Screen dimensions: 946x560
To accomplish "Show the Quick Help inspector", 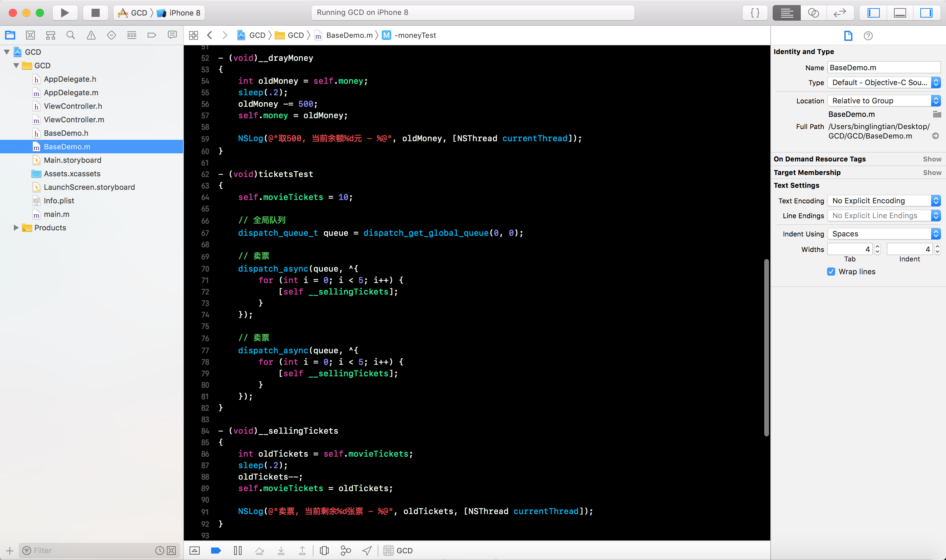I will point(868,36).
